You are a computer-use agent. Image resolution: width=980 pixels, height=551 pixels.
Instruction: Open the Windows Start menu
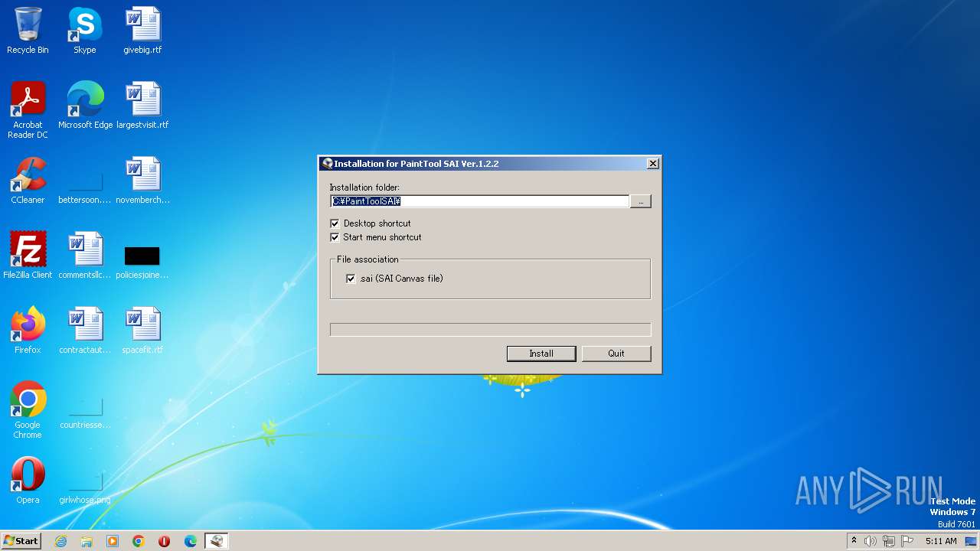click(21, 541)
